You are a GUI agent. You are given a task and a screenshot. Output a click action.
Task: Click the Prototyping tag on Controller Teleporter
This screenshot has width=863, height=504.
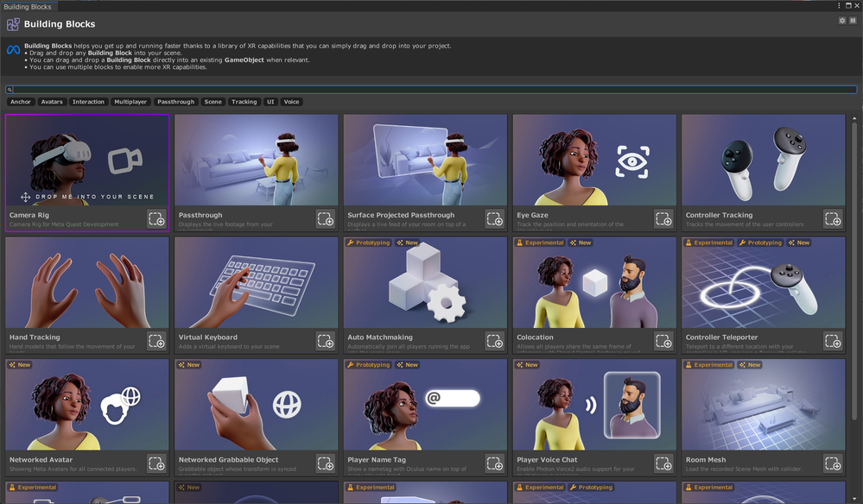(x=760, y=243)
